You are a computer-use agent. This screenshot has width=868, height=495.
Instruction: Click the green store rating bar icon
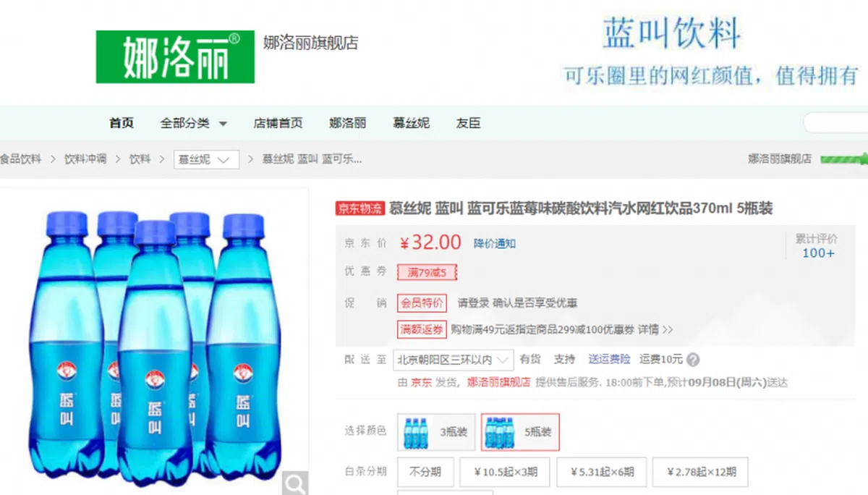(x=843, y=158)
